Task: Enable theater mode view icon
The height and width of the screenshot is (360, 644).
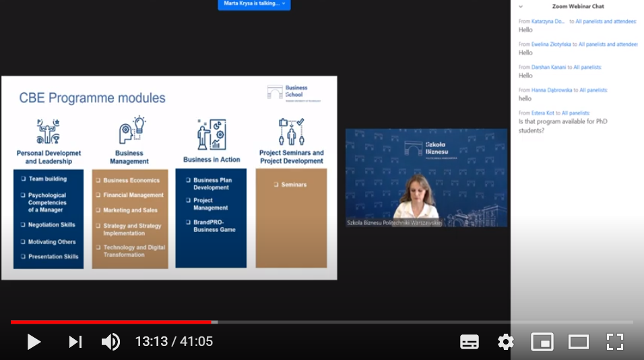Action: tap(578, 342)
